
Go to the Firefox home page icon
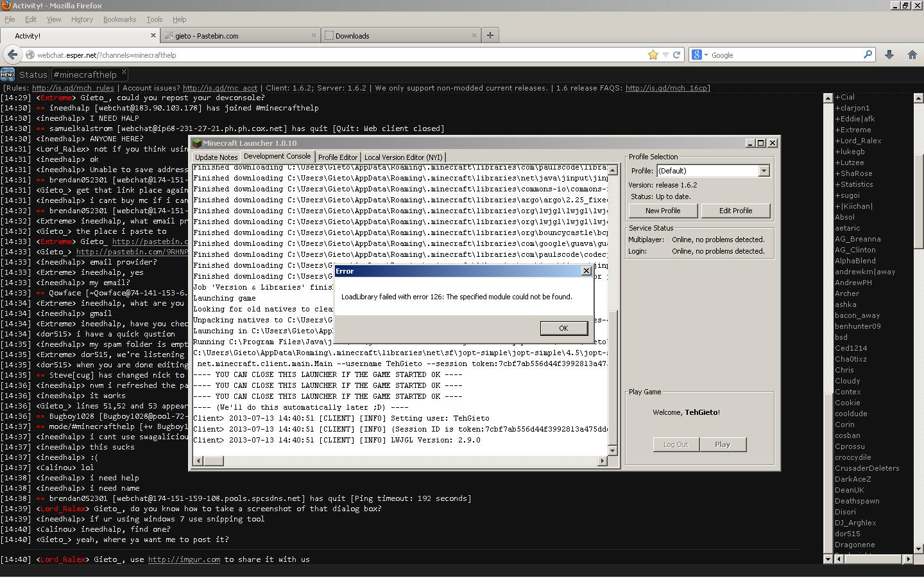click(x=912, y=55)
